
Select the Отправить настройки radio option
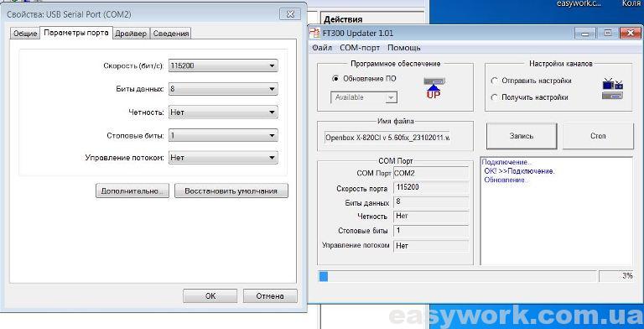pyautogui.click(x=495, y=81)
